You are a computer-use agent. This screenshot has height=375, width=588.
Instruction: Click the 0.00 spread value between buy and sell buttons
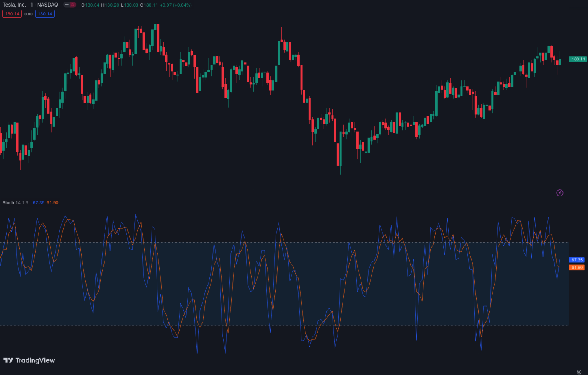(x=27, y=13)
